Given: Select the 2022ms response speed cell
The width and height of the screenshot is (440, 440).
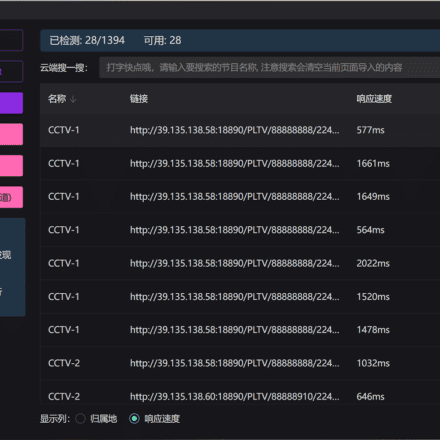Looking at the screenshot, I should (373, 263).
